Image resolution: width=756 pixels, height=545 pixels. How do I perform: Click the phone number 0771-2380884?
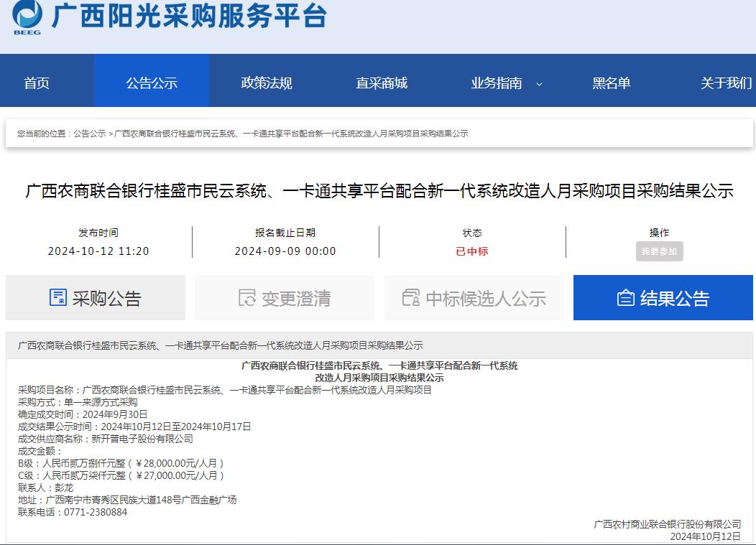click(x=96, y=512)
